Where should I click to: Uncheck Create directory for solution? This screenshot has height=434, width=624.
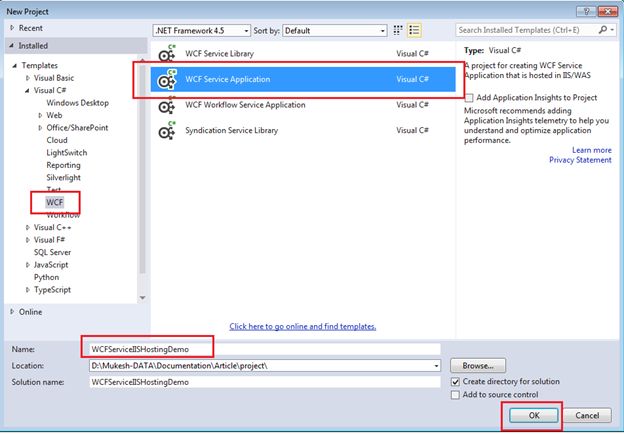pos(455,382)
